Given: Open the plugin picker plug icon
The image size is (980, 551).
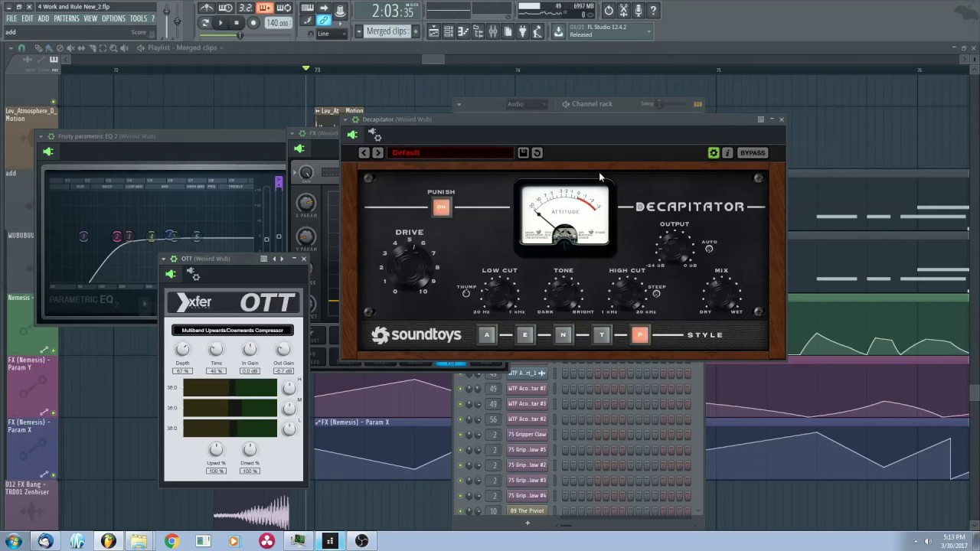Looking at the screenshot, I should coord(522,31).
